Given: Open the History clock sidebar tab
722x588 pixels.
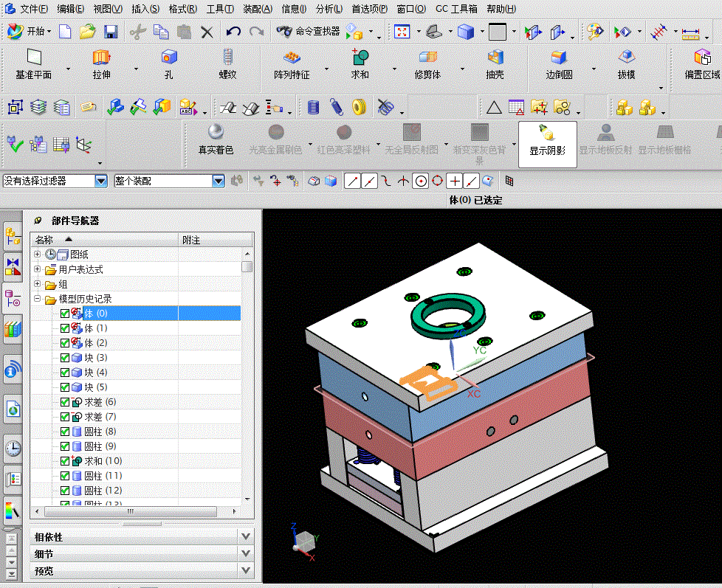Looking at the screenshot, I should click(x=13, y=448).
